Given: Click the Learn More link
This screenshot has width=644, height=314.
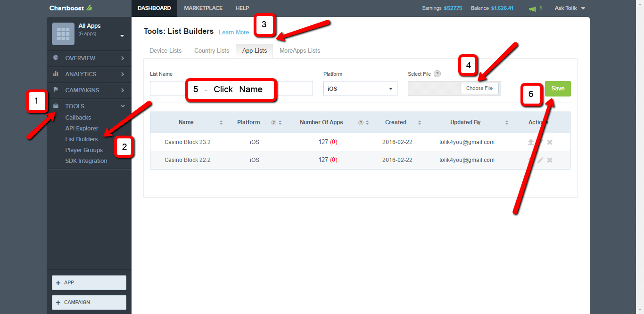Looking at the screenshot, I should [234, 32].
